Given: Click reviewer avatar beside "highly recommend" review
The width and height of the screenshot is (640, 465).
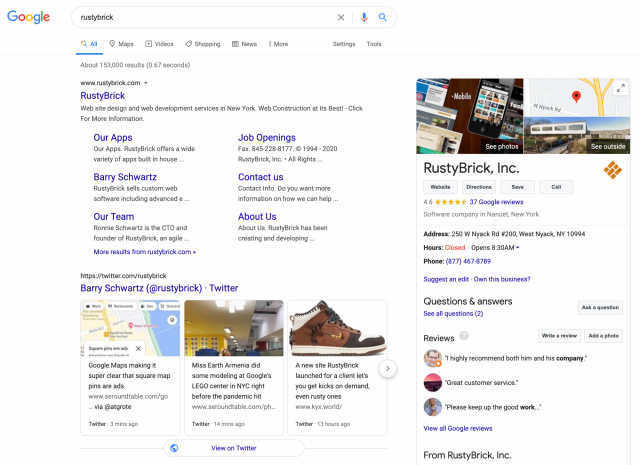Looking at the screenshot, I should [x=433, y=358].
